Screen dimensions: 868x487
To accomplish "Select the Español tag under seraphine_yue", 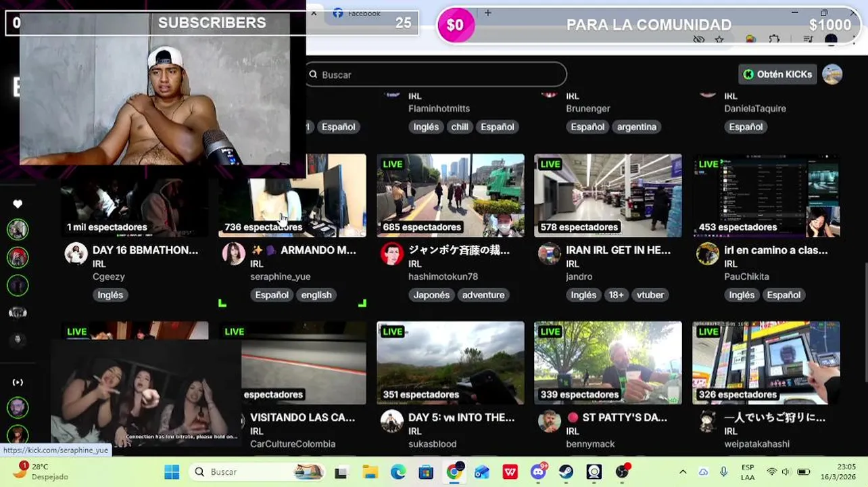I will point(272,295).
